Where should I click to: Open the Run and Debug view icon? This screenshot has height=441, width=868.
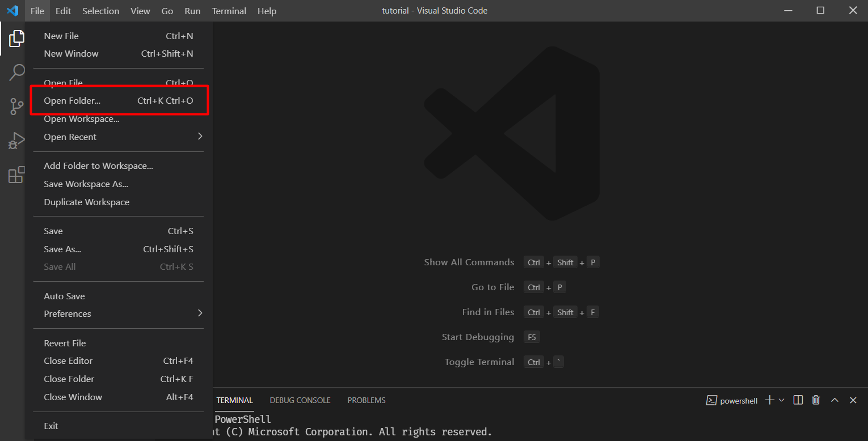click(16, 141)
